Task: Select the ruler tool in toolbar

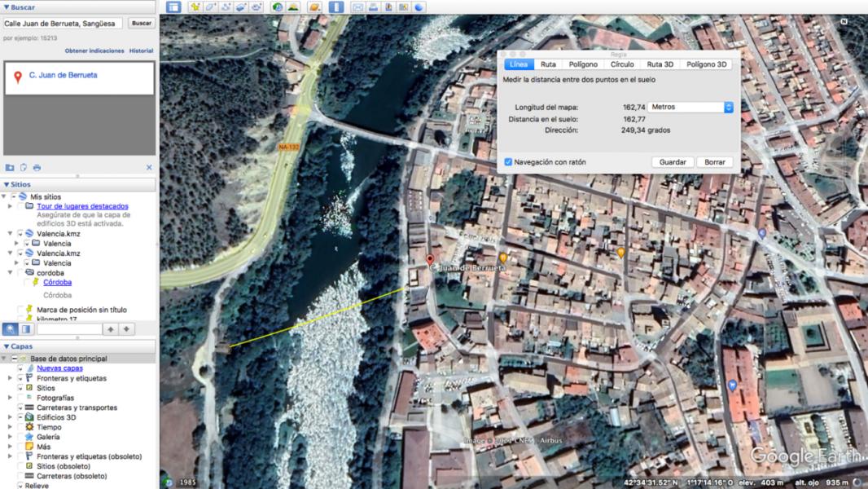Action: point(337,7)
